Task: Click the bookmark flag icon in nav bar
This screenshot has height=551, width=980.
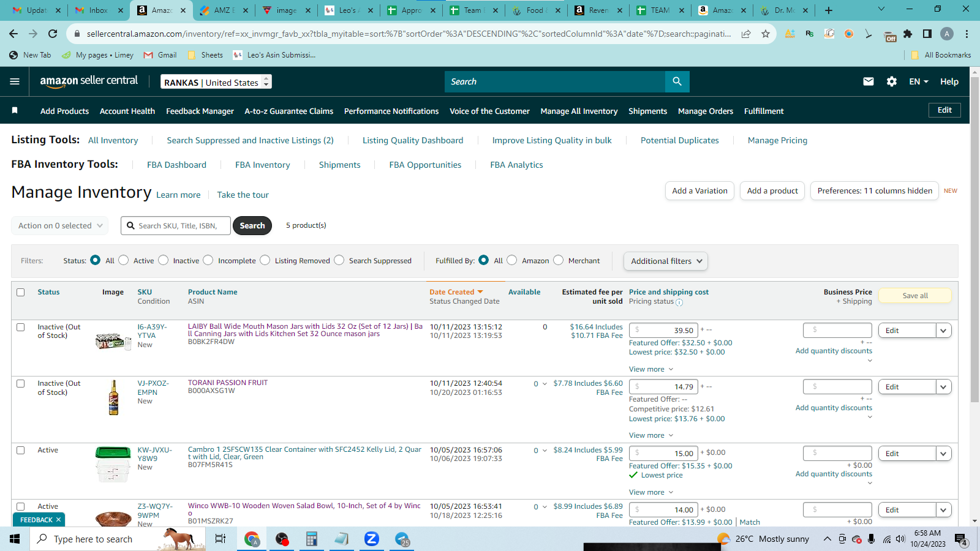Action: coord(15,110)
